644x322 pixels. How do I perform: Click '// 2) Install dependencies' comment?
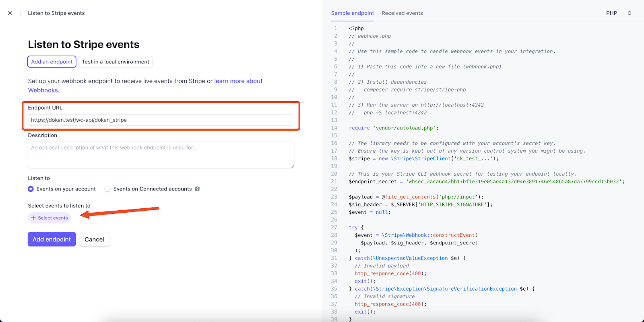point(388,82)
